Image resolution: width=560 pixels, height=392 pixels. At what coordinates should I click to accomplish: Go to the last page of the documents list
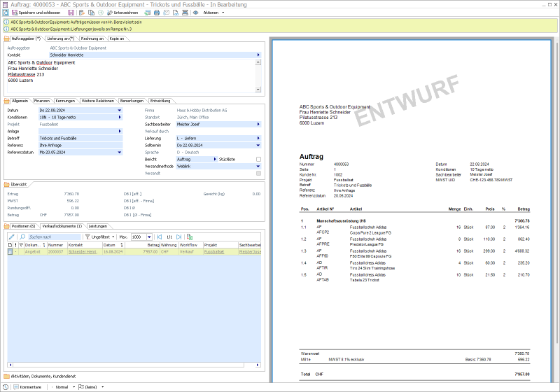point(179,237)
